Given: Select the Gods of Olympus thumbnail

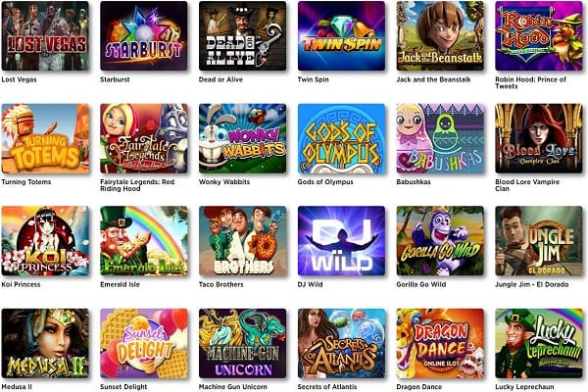Looking at the screenshot, I should 342,138.
